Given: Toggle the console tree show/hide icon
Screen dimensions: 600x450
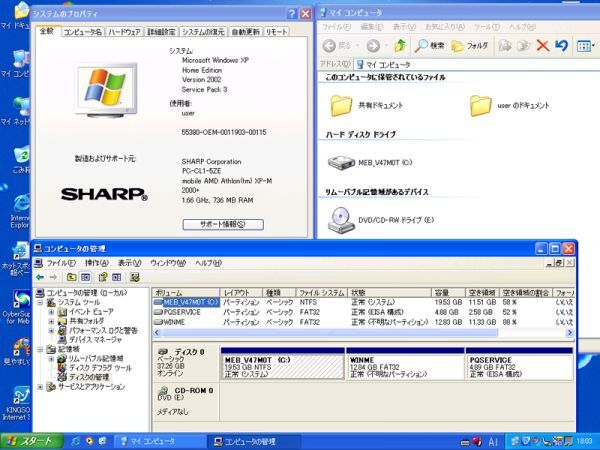Looking at the screenshot, I should tap(86, 277).
